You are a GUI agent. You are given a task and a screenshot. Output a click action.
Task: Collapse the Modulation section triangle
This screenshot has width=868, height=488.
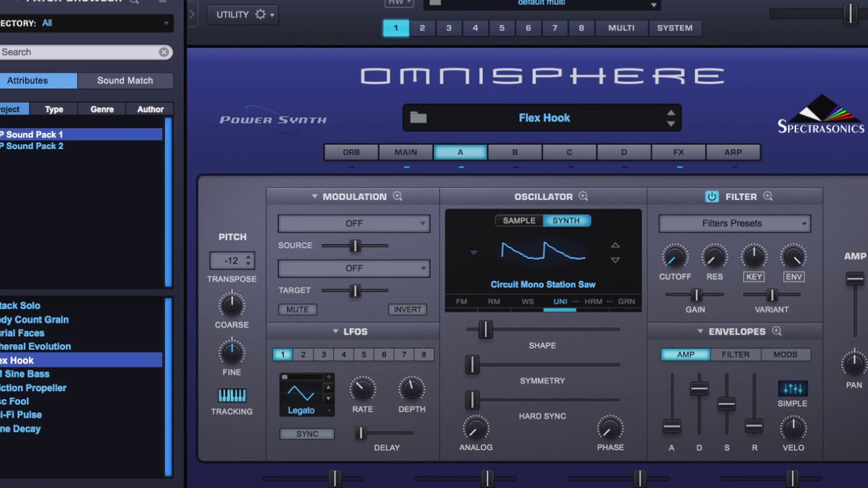(x=315, y=197)
